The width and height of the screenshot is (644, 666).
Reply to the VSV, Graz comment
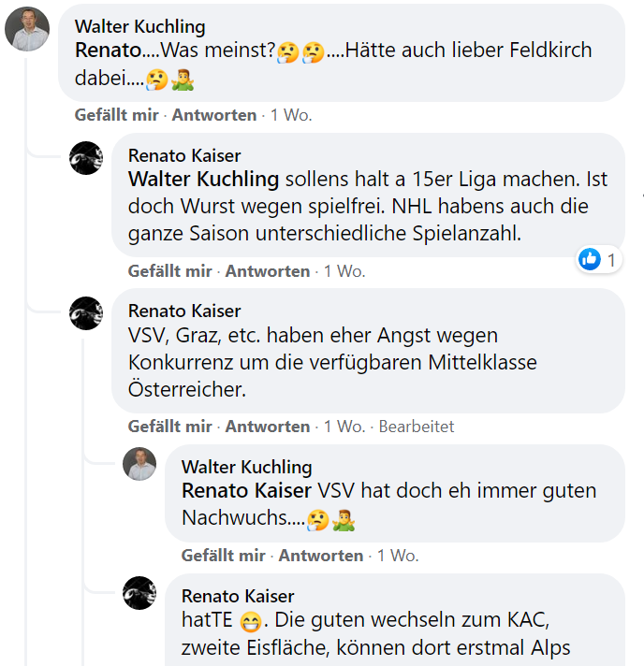[x=268, y=427]
